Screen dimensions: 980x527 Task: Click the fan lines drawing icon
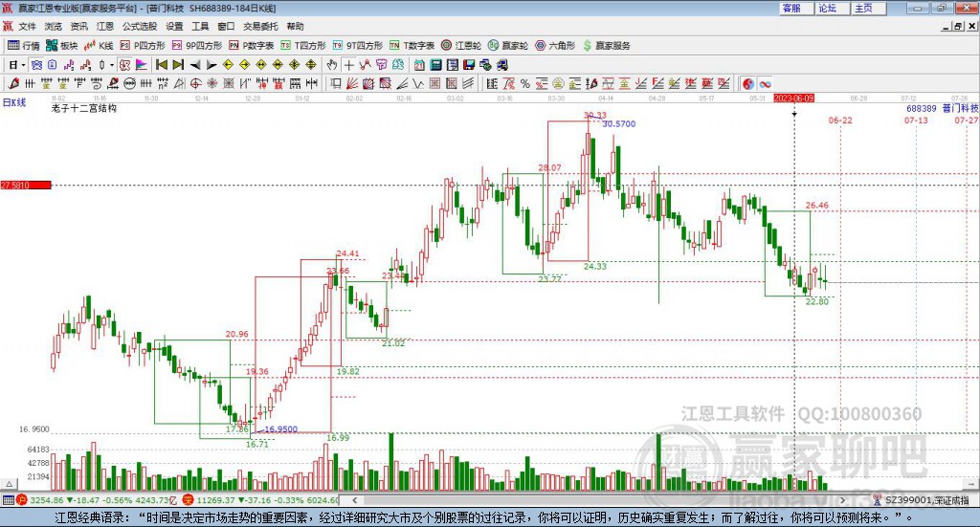pyautogui.click(x=352, y=83)
